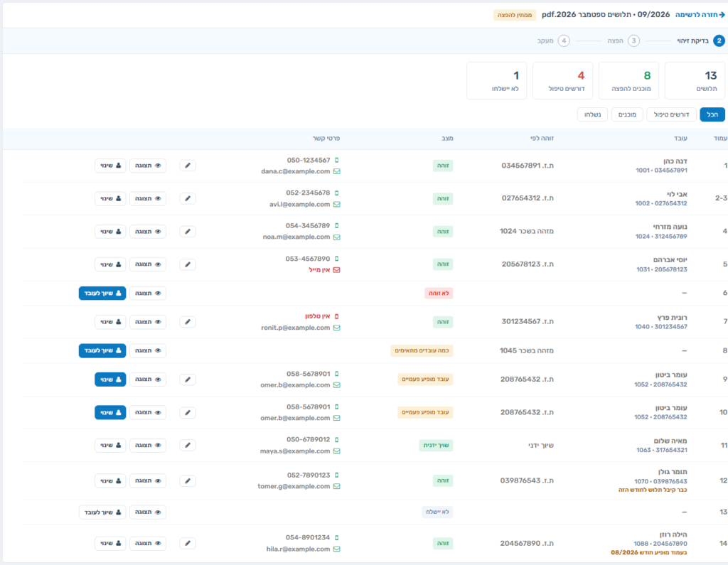This screenshot has height=565, width=728.
Task: Click the דורשים טיפול summary card showing 4
Action: 563,81
